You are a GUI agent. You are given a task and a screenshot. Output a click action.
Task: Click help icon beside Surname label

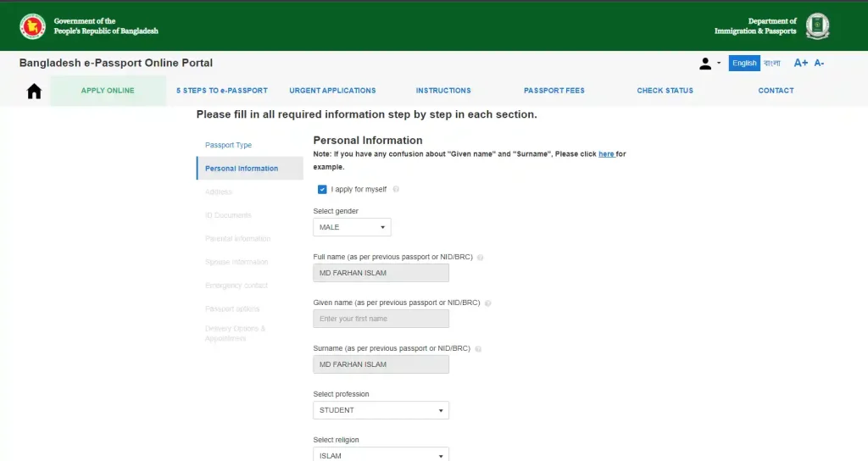pyautogui.click(x=479, y=348)
